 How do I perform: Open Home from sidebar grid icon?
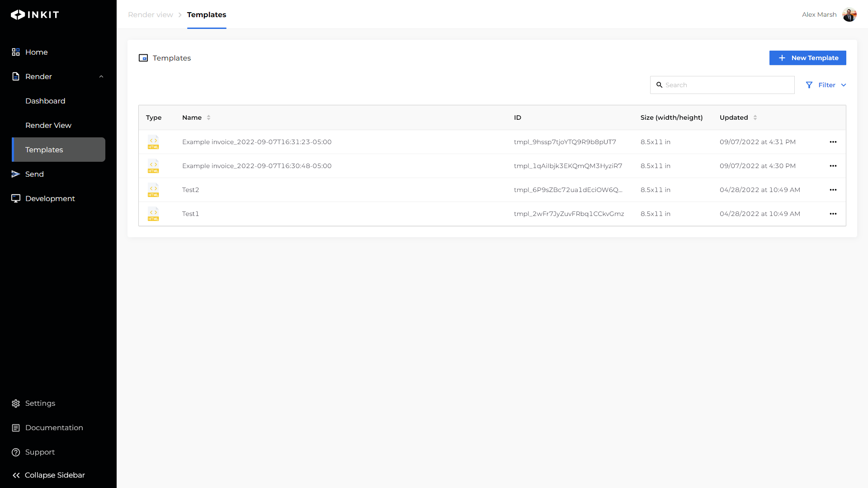click(16, 52)
